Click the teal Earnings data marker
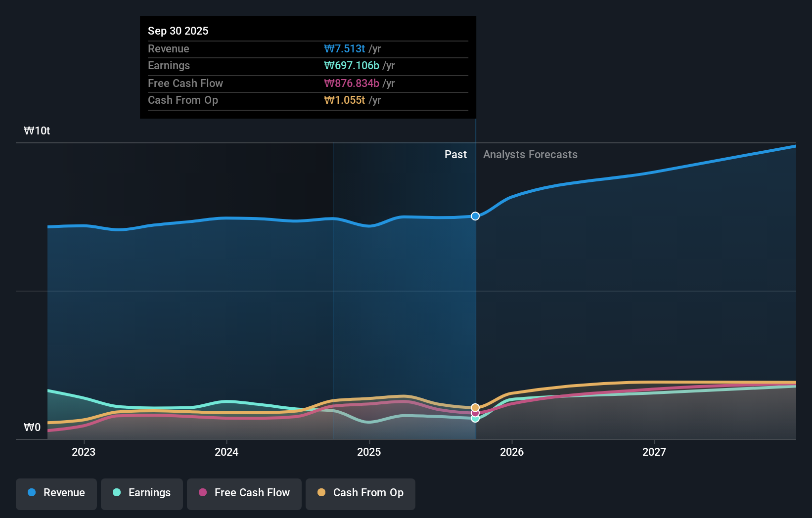Screen dimensions: 812x518 pos(475,419)
